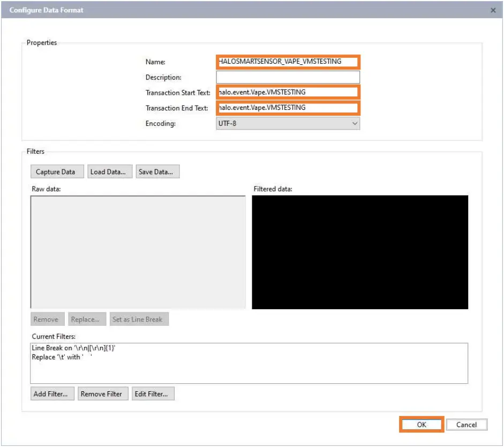Select the Transaction Start Text field
This screenshot has width=504, height=447.
pyautogui.click(x=288, y=92)
